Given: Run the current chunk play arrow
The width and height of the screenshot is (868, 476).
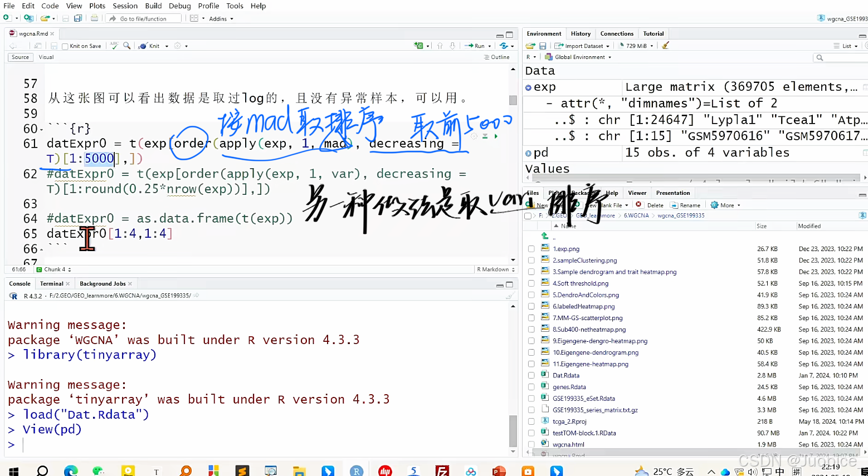Looking at the screenshot, I should pyautogui.click(x=496, y=136).
